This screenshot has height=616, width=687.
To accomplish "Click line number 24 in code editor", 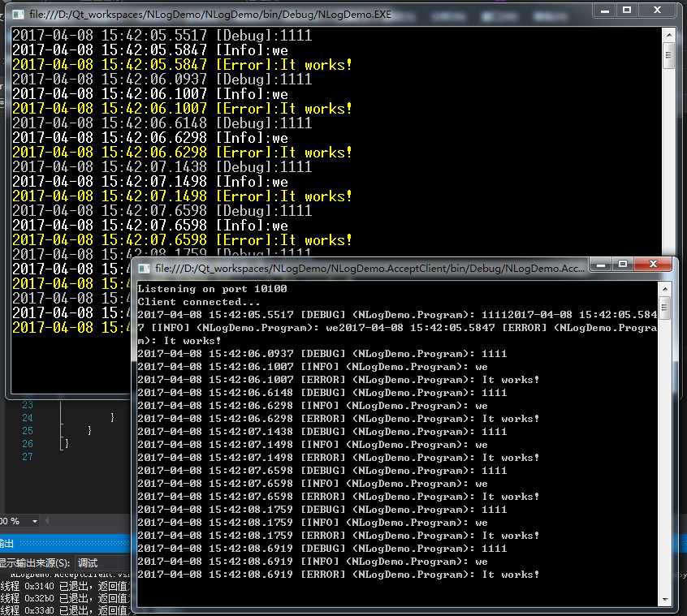I will click(27, 418).
